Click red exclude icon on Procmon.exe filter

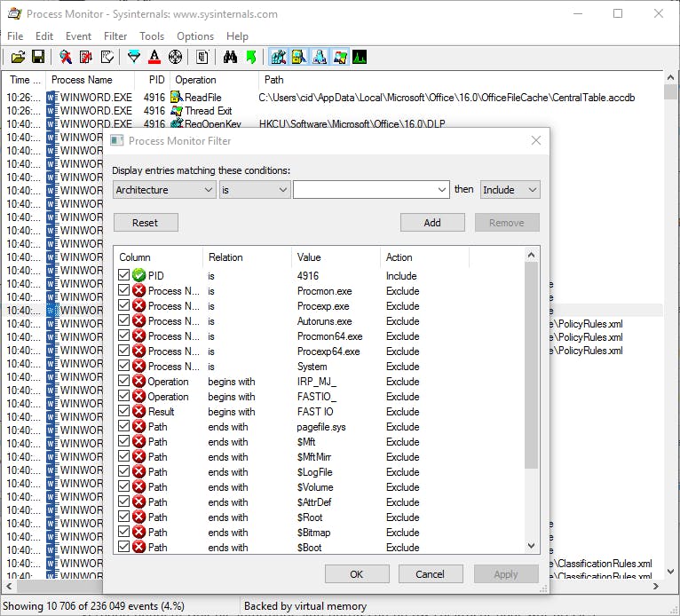[x=138, y=290]
